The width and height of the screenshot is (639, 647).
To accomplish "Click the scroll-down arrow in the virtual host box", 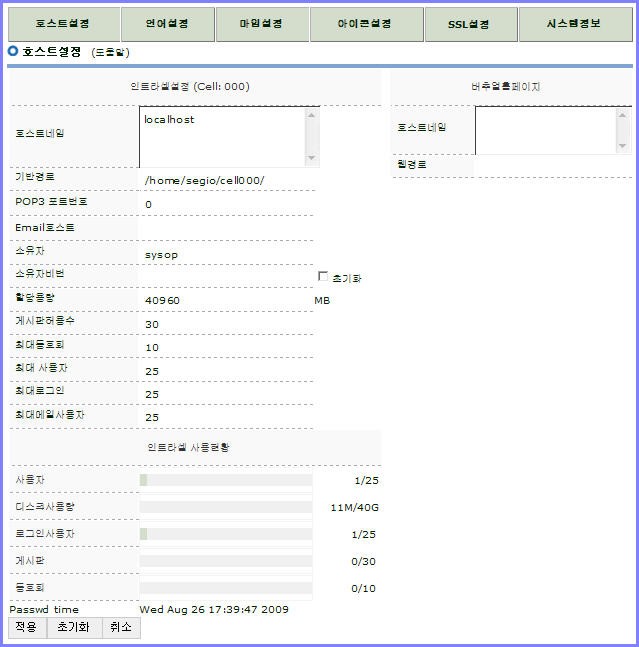I will pyautogui.click(x=623, y=146).
